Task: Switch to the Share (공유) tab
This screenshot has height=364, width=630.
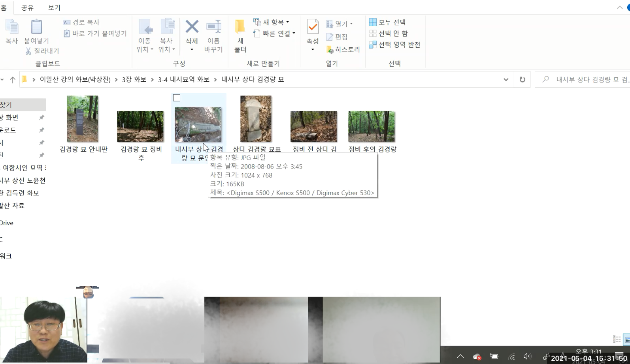Action: pos(27,8)
